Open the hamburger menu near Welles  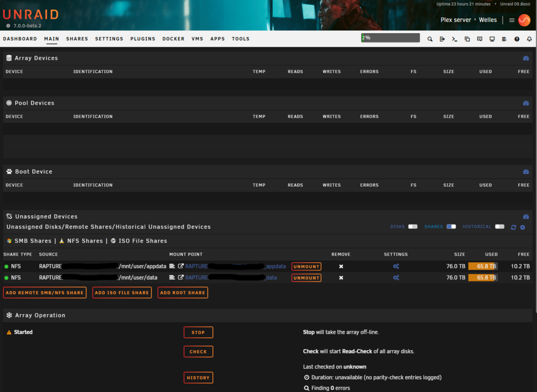point(512,20)
